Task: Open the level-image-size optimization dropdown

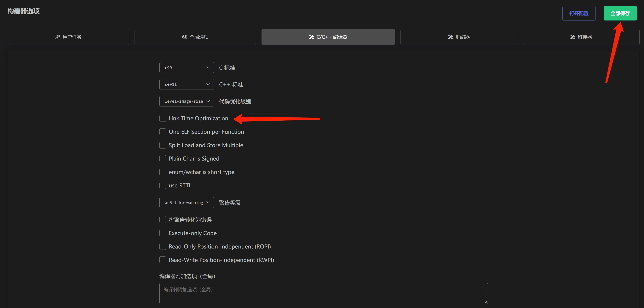Action: click(187, 101)
